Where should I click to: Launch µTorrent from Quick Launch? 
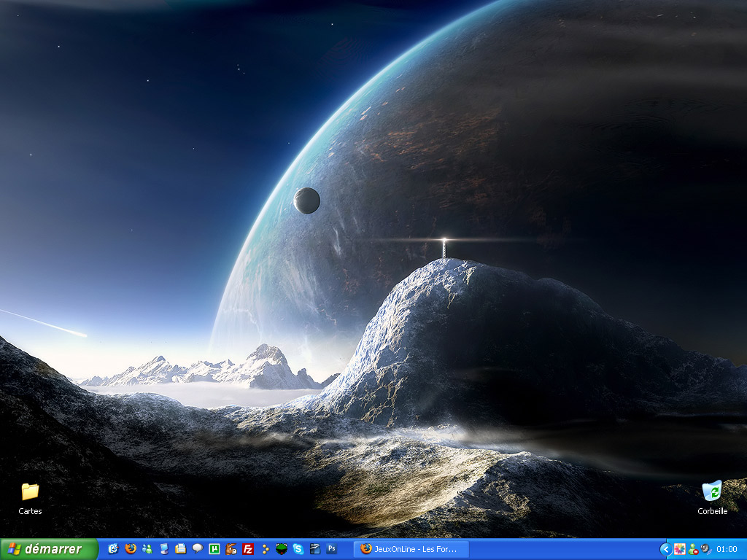click(x=214, y=549)
